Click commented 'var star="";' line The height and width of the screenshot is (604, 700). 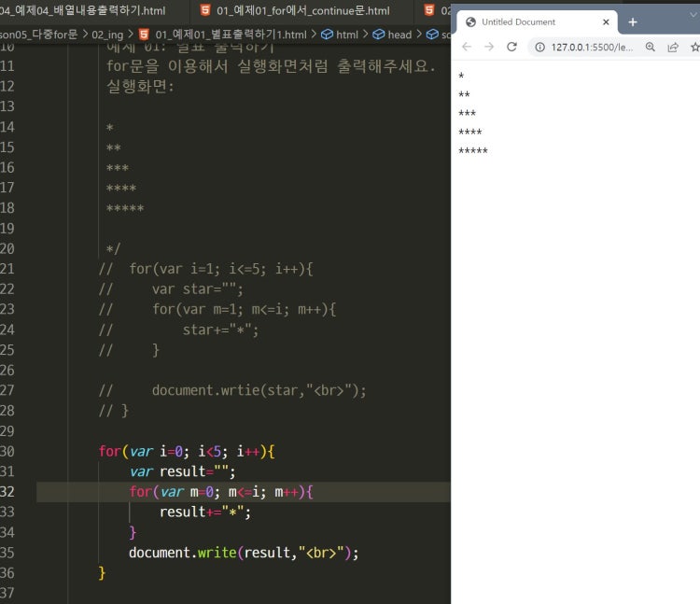197,289
